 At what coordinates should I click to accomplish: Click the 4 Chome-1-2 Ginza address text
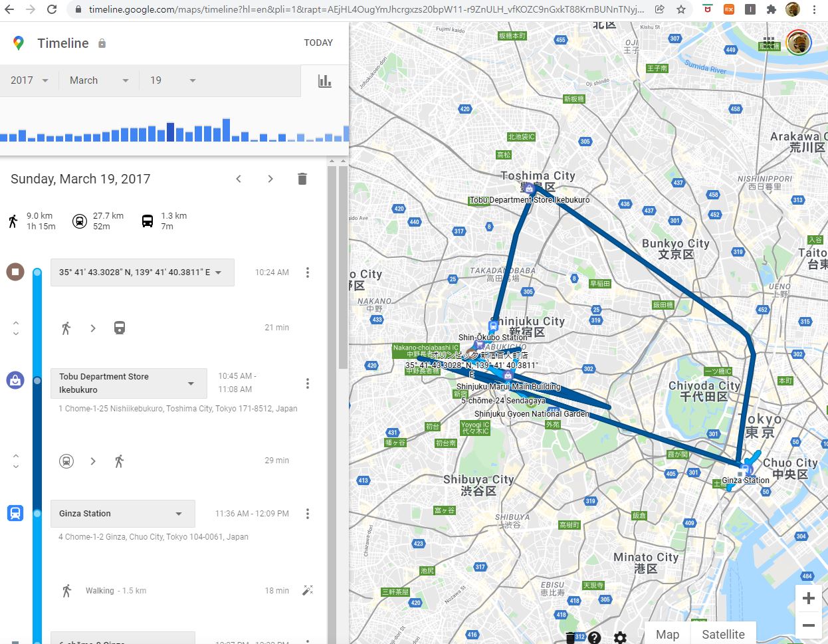[154, 537]
